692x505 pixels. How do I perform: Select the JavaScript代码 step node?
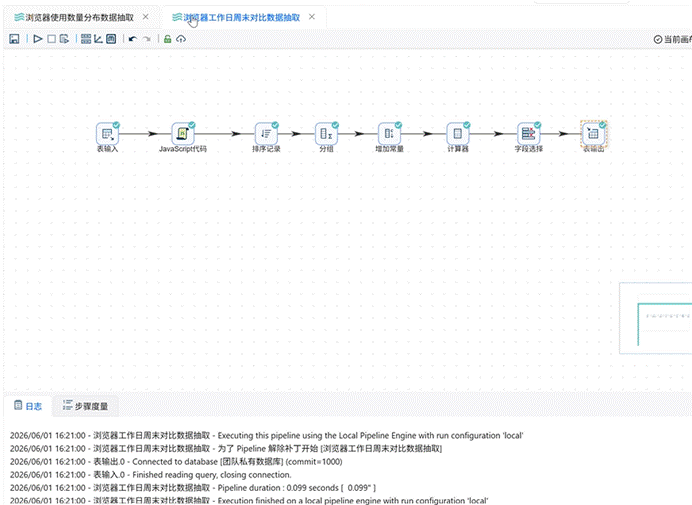point(183,133)
